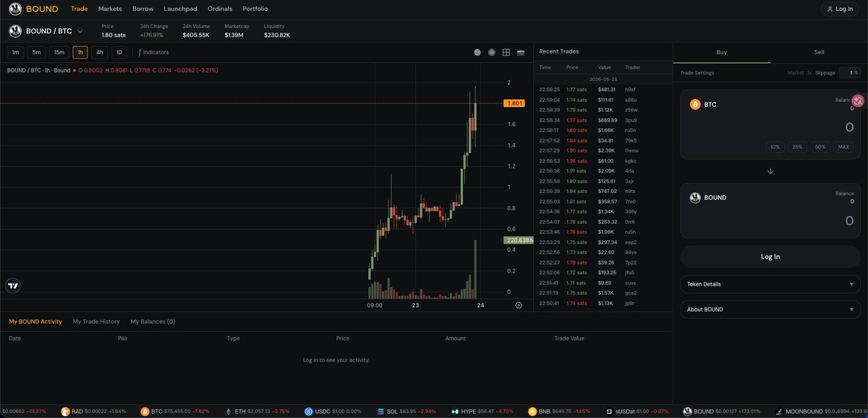
Task: Click the sUSDat icon in bottom ticker
Action: 609,411
